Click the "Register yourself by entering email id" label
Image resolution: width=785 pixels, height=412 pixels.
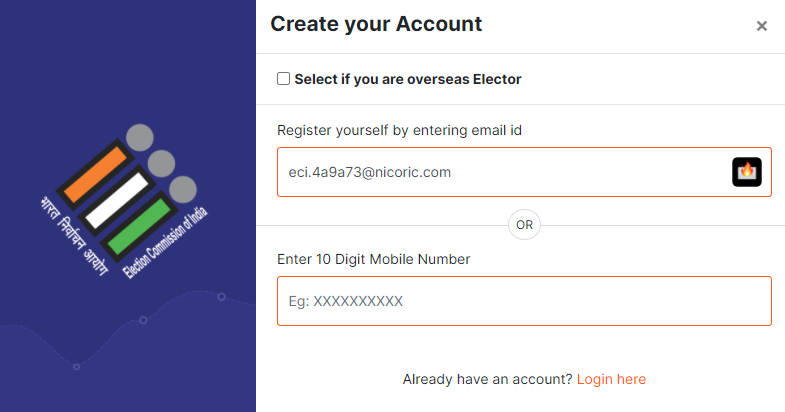pos(400,130)
